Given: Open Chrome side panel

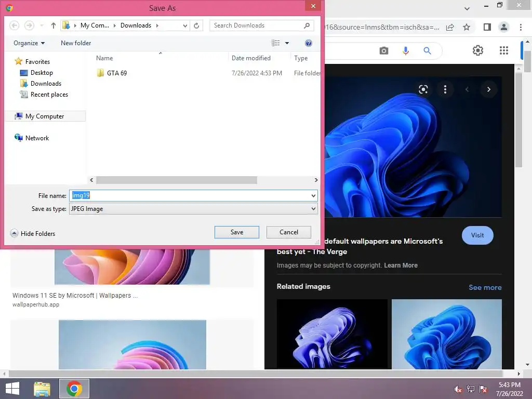Looking at the screenshot, I should click(x=487, y=27).
